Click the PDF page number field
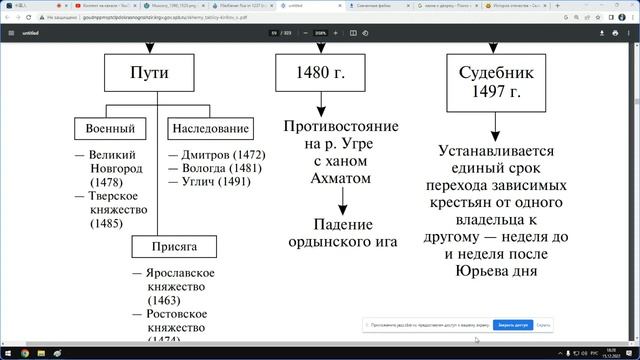Viewport: 640px width, 360px height. [x=274, y=33]
